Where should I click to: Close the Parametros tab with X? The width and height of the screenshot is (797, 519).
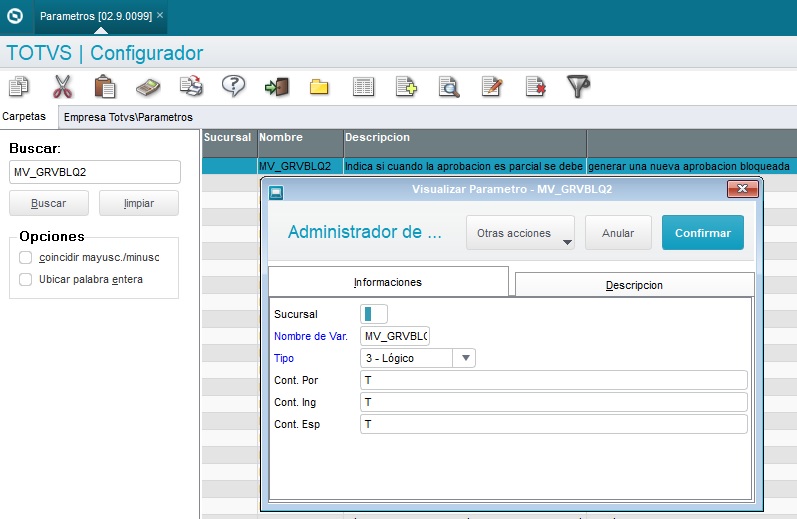pyautogui.click(x=160, y=15)
